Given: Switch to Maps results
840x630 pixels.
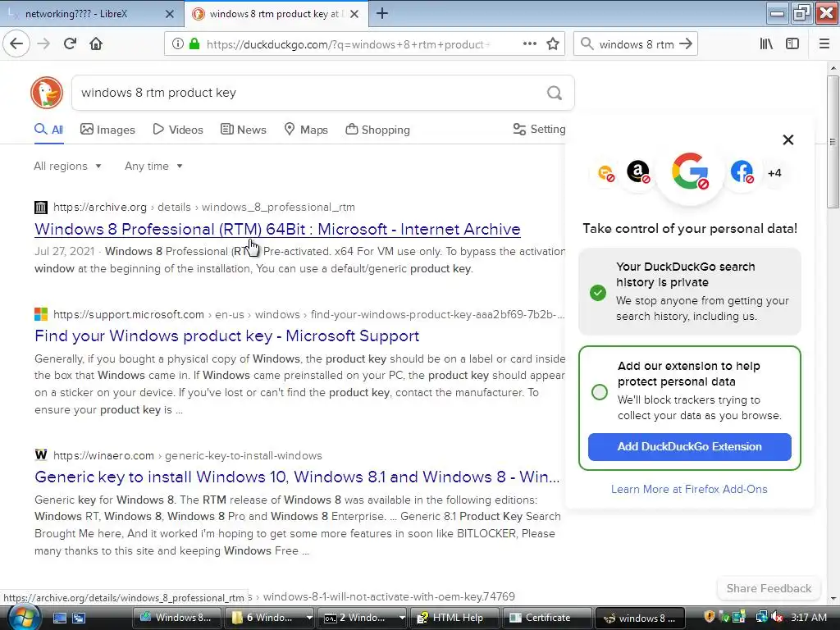Looking at the screenshot, I should [306, 130].
